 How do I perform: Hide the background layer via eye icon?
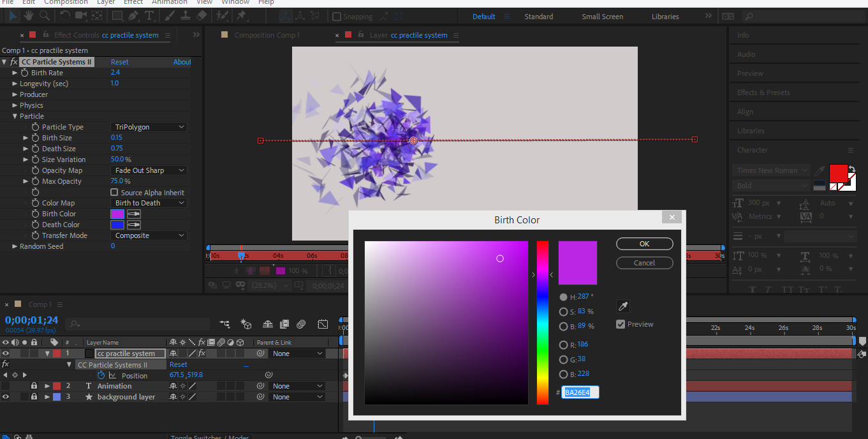click(x=5, y=397)
